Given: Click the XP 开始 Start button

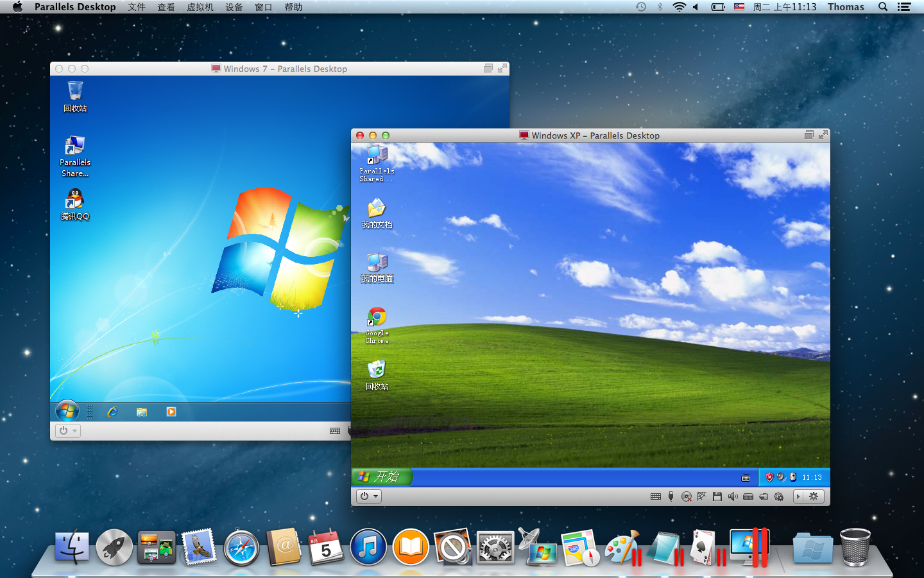Looking at the screenshot, I should click(381, 477).
